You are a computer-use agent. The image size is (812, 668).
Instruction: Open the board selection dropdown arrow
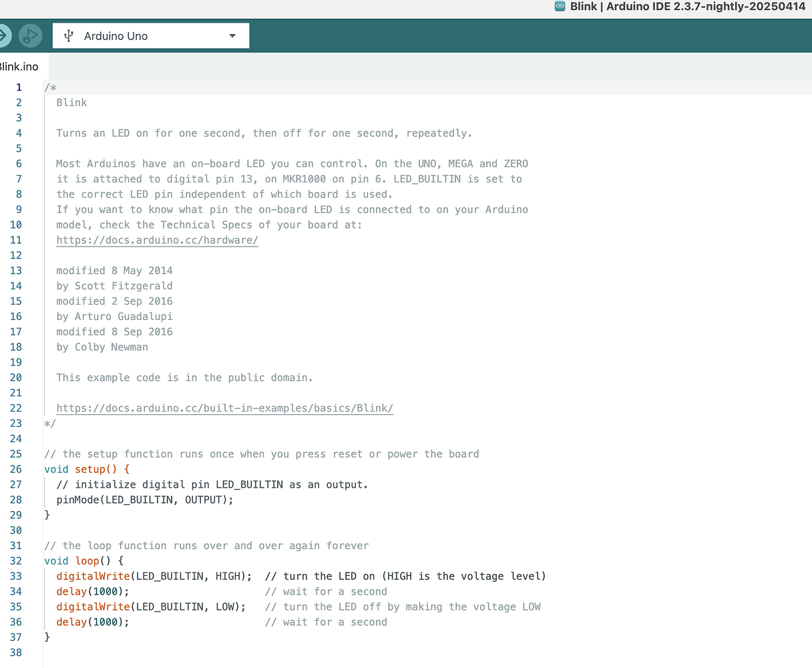pyautogui.click(x=232, y=35)
